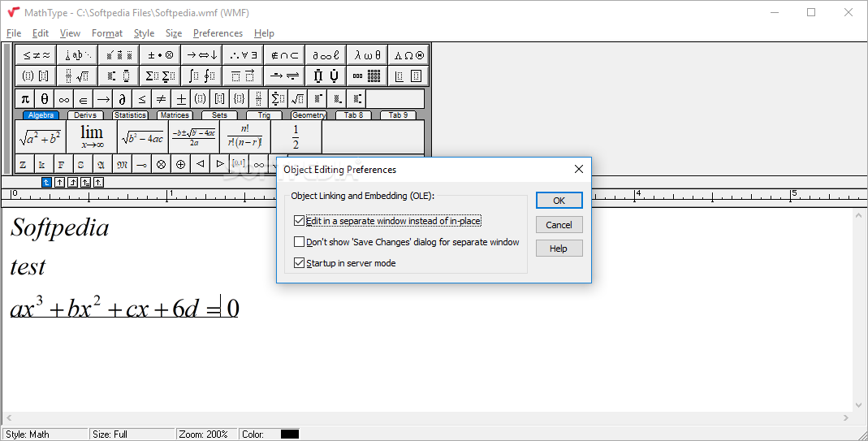Click Help button in the dialog

pos(559,249)
